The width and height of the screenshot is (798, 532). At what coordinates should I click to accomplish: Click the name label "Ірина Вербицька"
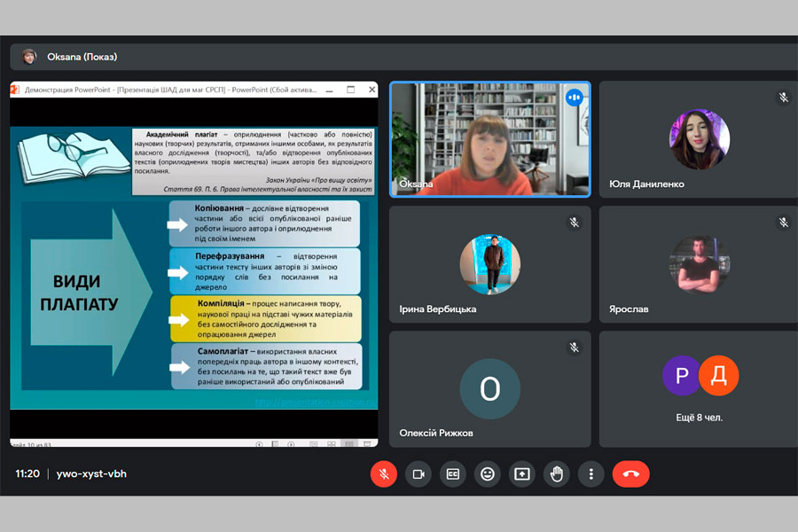(x=438, y=309)
